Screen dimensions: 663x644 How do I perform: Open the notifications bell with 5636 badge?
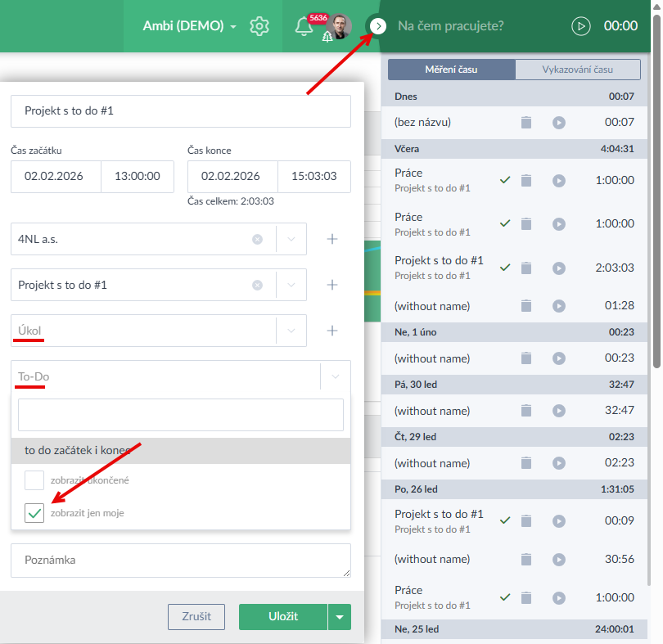click(304, 26)
